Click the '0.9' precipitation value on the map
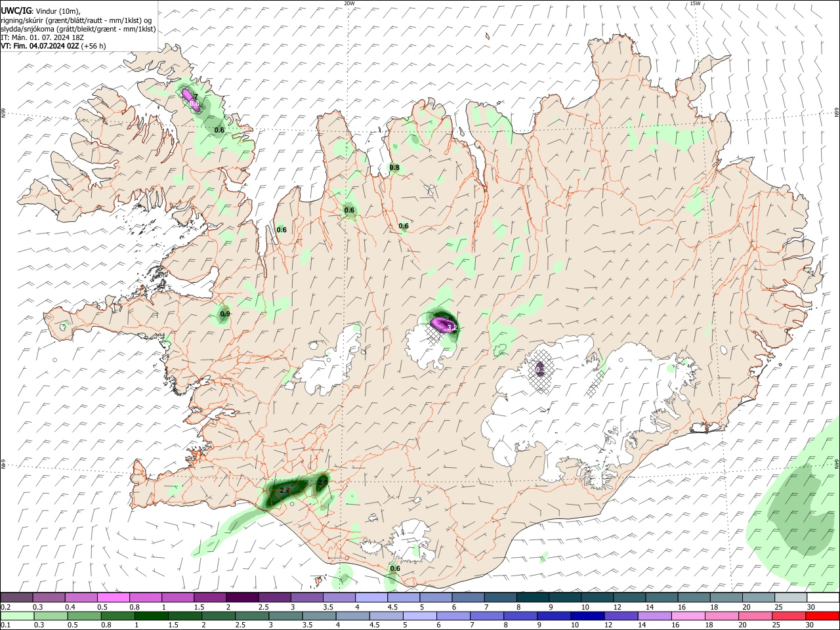840x630 pixels. point(225,314)
